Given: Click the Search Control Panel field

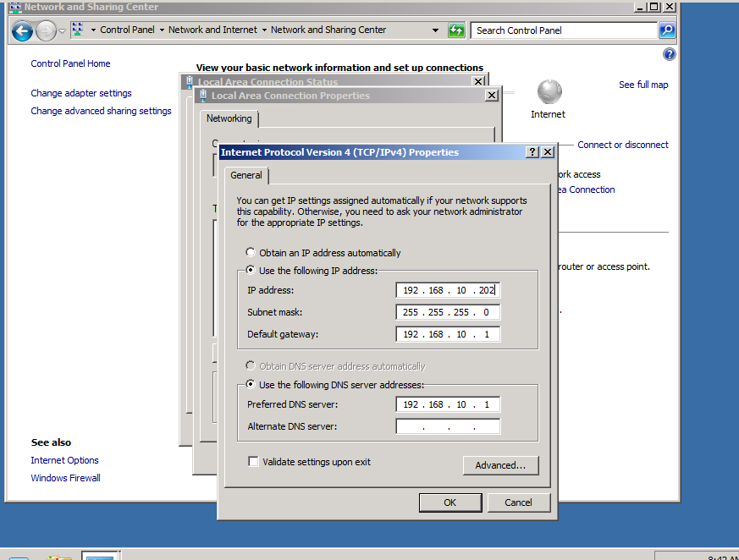Looking at the screenshot, I should 564,30.
